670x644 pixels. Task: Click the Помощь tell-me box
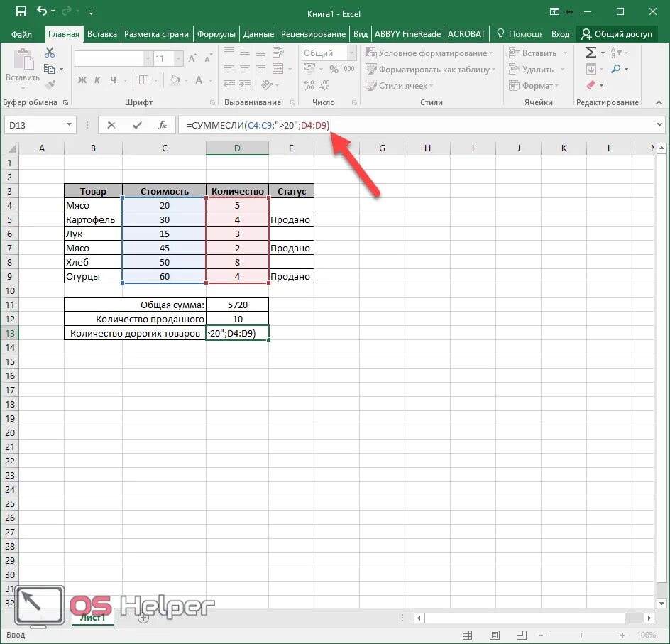[x=520, y=34]
